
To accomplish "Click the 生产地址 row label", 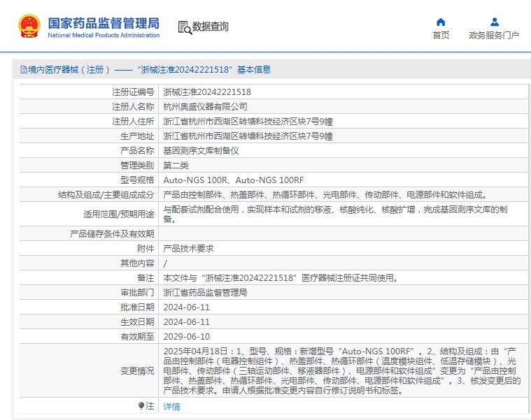I will click(x=138, y=136).
